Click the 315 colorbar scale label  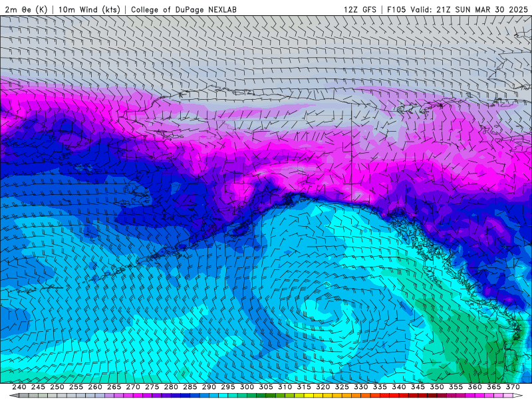pyautogui.click(x=304, y=387)
